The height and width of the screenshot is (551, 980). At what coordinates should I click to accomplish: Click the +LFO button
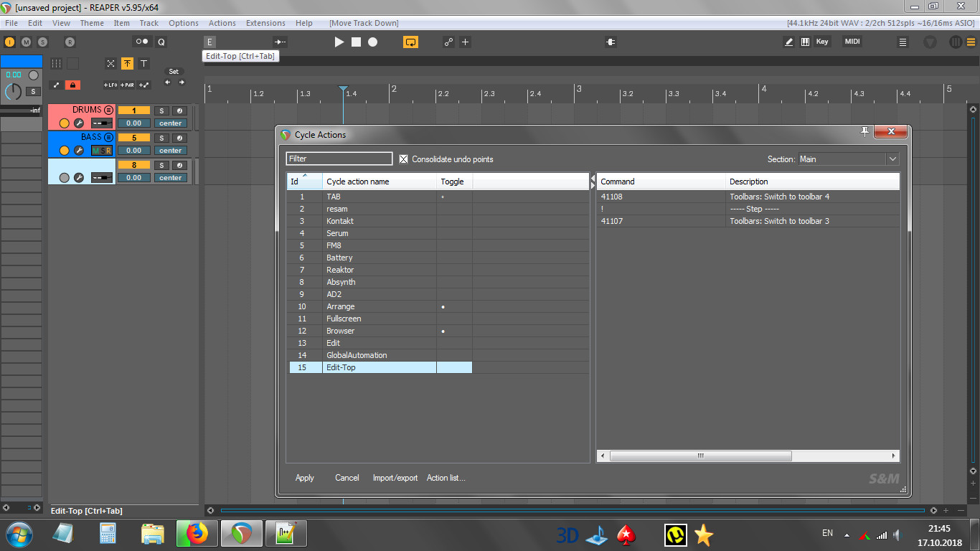(110, 85)
